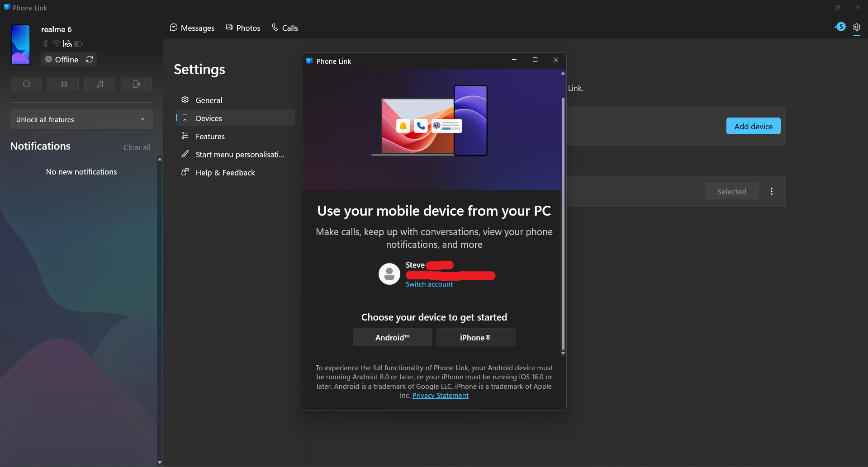
Task: Clear all notifications
Action: (x=137, y=147)
